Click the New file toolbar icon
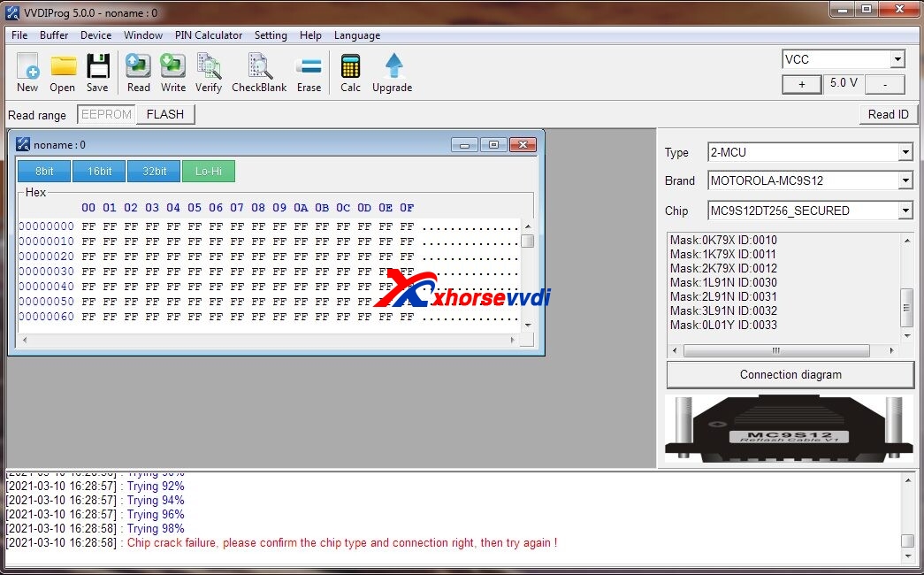This screenshot has width=924, height=575. pyautogui.click(x=27, y=72)
